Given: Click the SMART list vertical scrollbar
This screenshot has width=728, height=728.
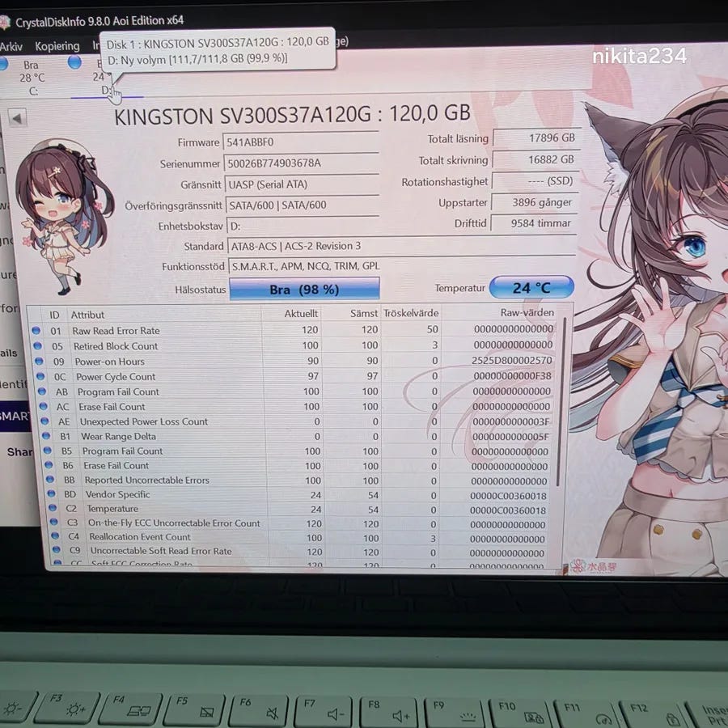Looking at the screenshot, I should 564,437.
